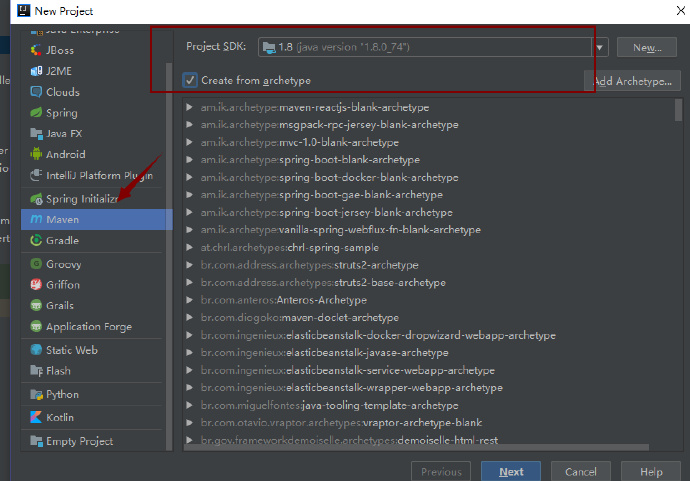Image resolution: width=690 pixels, height=481 pixels.
Task: Select the Gradle icon
Action: [x=36, y=240]
